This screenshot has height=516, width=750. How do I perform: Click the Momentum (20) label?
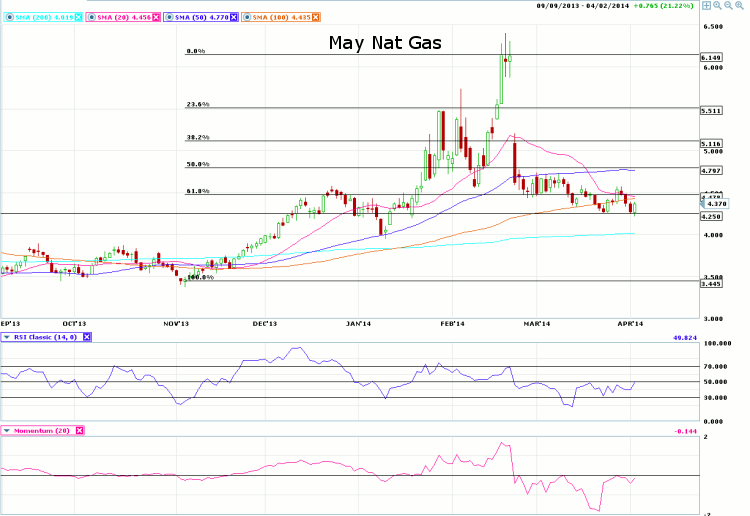tap(43, 430)
